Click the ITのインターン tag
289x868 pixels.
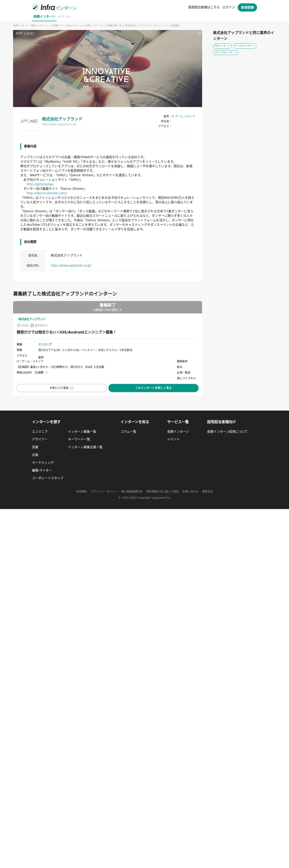coord(222,46)
